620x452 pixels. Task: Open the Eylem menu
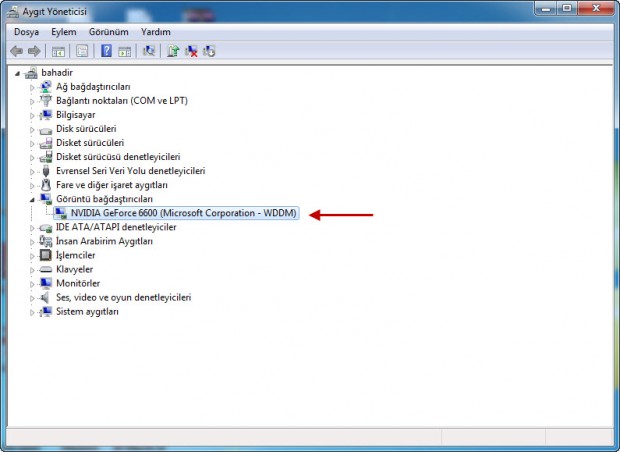(x=64, y=32)
